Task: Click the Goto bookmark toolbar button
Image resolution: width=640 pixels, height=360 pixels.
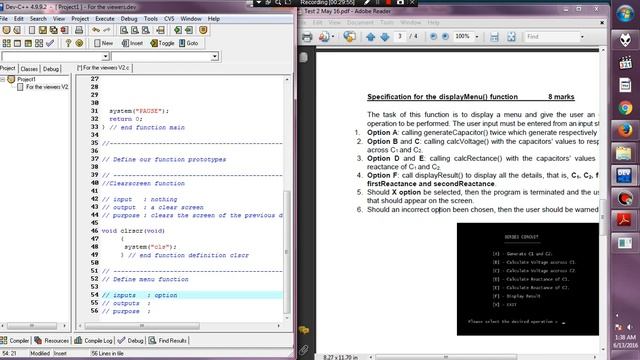Action: (x=188, y=43)
